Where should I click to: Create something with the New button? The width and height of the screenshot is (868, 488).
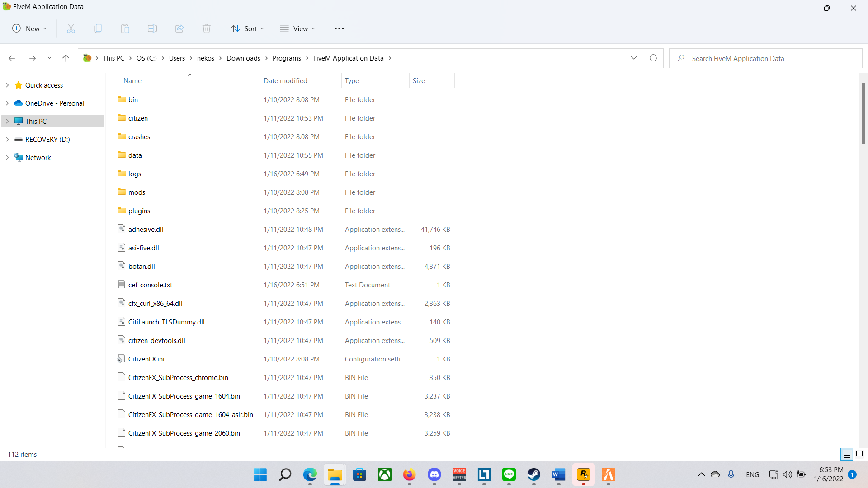click(29, 28)
